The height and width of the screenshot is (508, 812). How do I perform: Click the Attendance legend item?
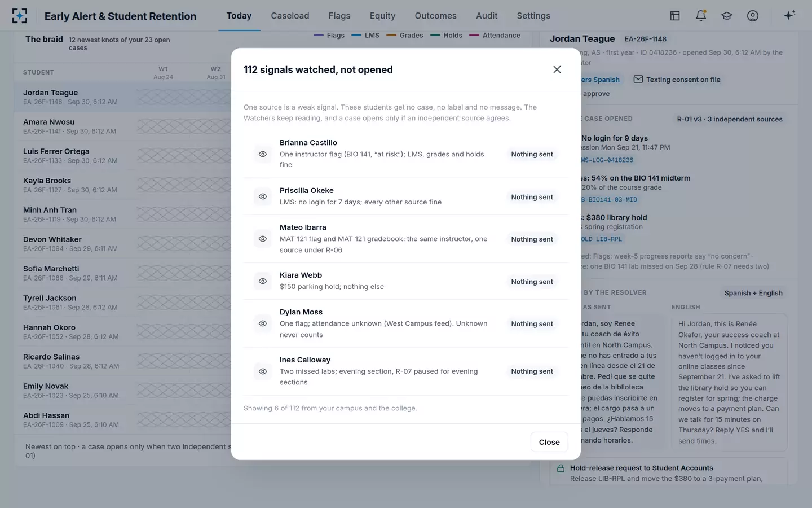(x=495, y=36)
